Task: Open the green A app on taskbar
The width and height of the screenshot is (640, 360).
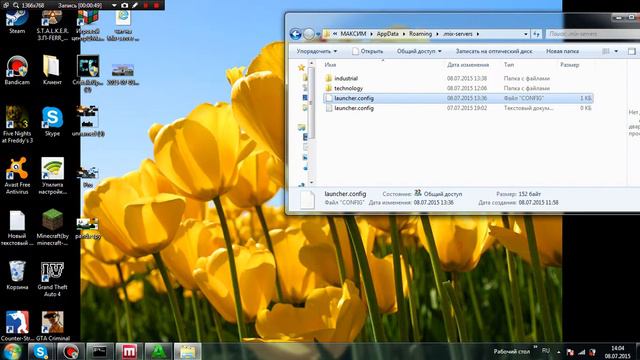Action: (x=158, y=351)
